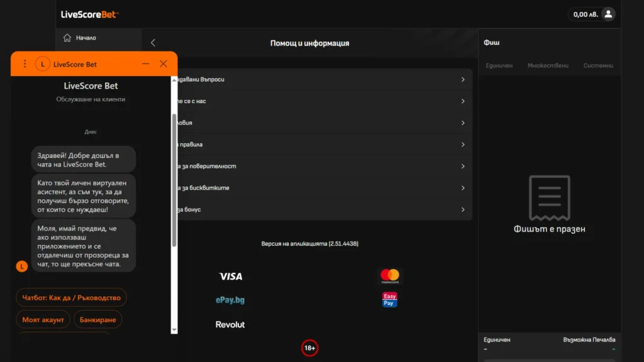Click the 'Помощ и информация' page title
The image size is (644, 362).
pos(309,43)
